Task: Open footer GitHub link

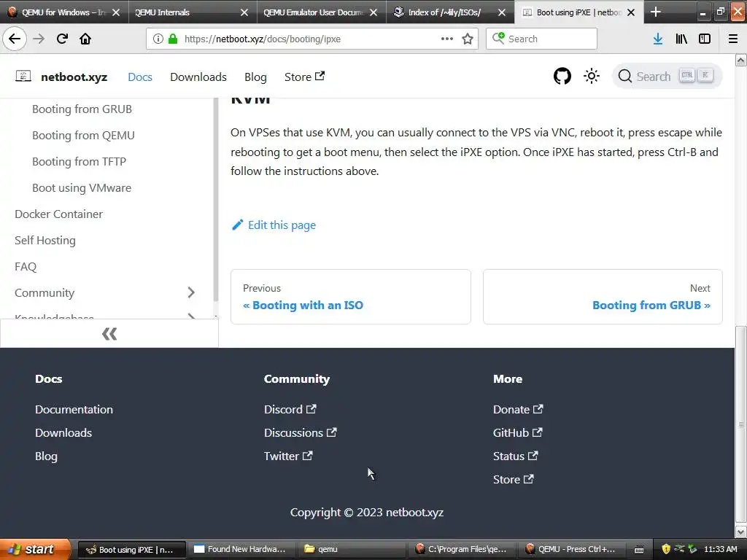Action: tap(517, 432)
